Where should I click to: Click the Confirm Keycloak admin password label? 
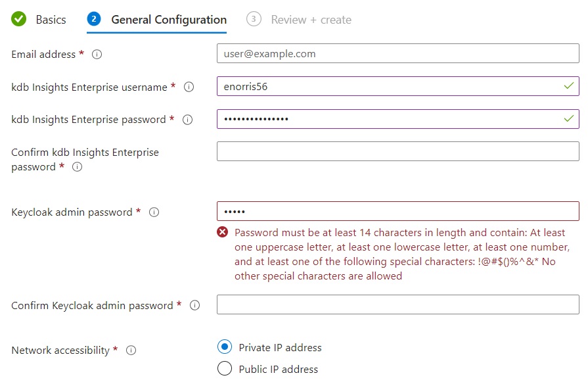pyautogui.click(x=92, y=305)
